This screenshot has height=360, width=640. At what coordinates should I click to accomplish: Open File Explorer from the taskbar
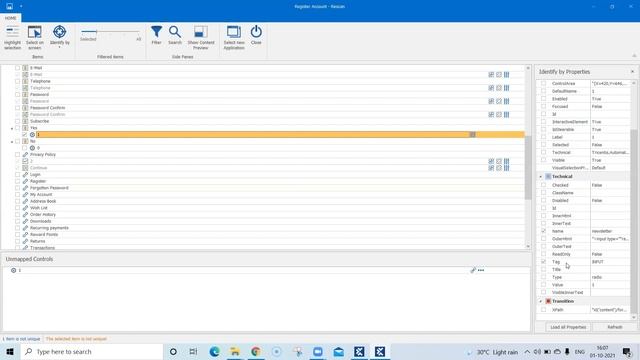[235, 351]
